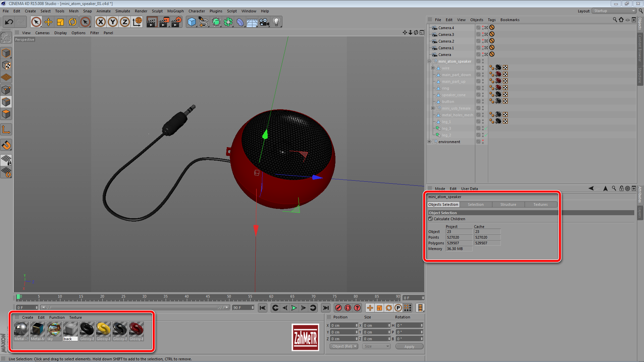Image resolution: width=644 pixels, height=362 pixels.
Task: Toggle X-axis lock
Action: [100, 22]
